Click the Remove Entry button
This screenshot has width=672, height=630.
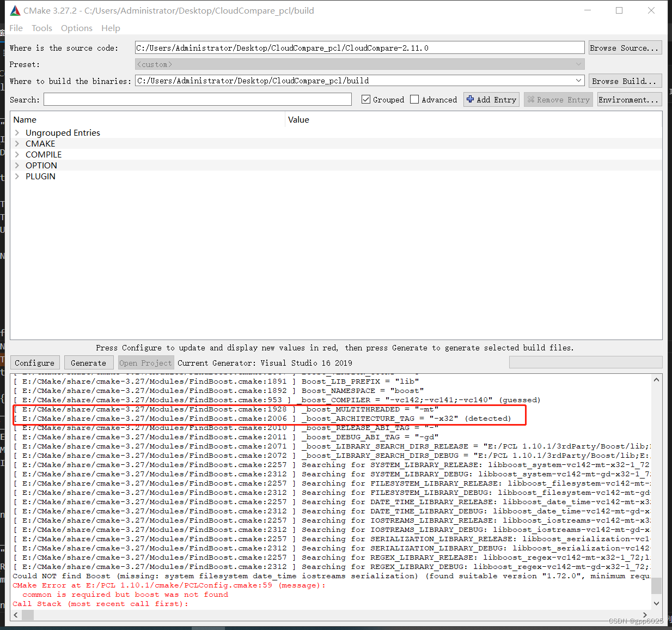[559, 99]
